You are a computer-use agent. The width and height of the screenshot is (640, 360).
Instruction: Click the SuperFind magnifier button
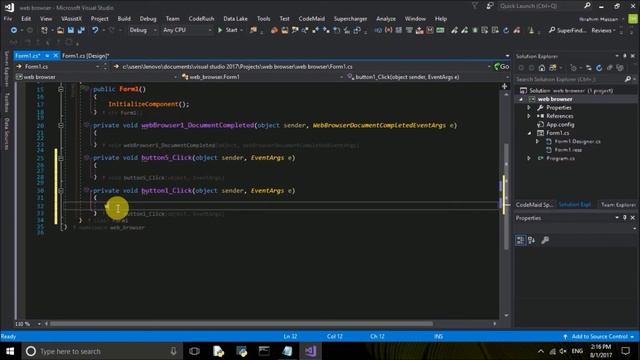567,30
